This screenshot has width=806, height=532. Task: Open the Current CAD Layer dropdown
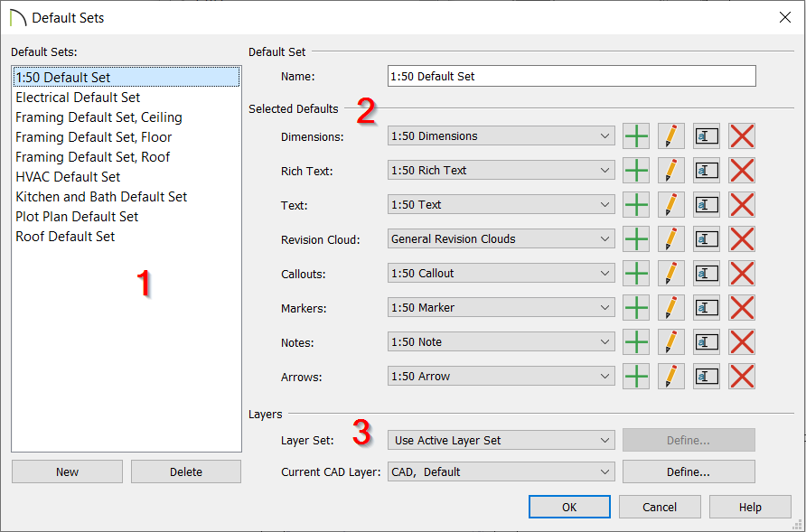click(x=501, y=471)
